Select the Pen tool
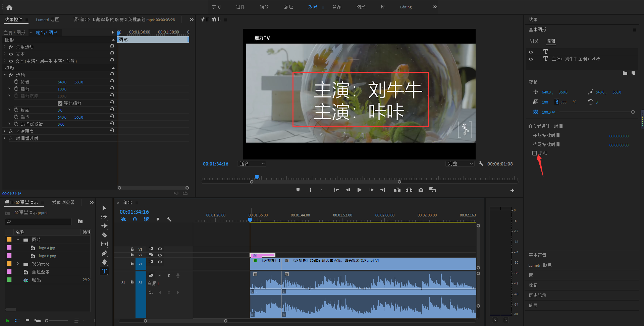 [x=104, y=253]
